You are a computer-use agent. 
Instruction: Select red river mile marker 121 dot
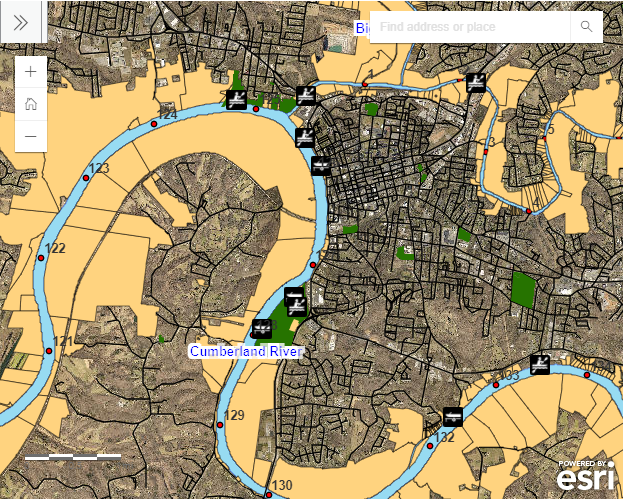[x=49, y=351]
